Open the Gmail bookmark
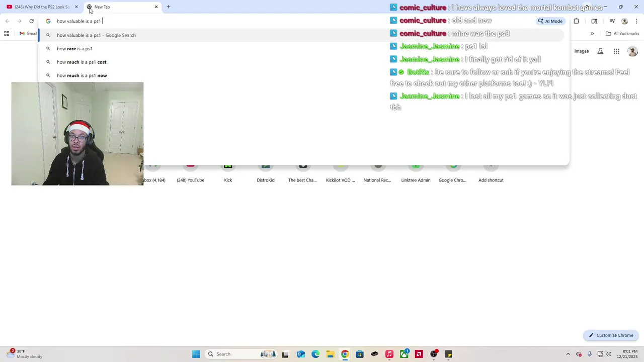Image resolution: width=644 pixels, height=362 pixels. [x=28, y=34]
